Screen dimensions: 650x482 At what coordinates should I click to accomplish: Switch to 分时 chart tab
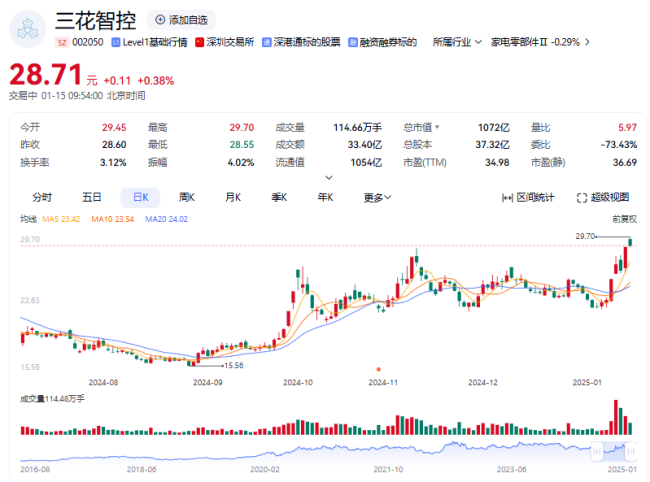[42, 197]
